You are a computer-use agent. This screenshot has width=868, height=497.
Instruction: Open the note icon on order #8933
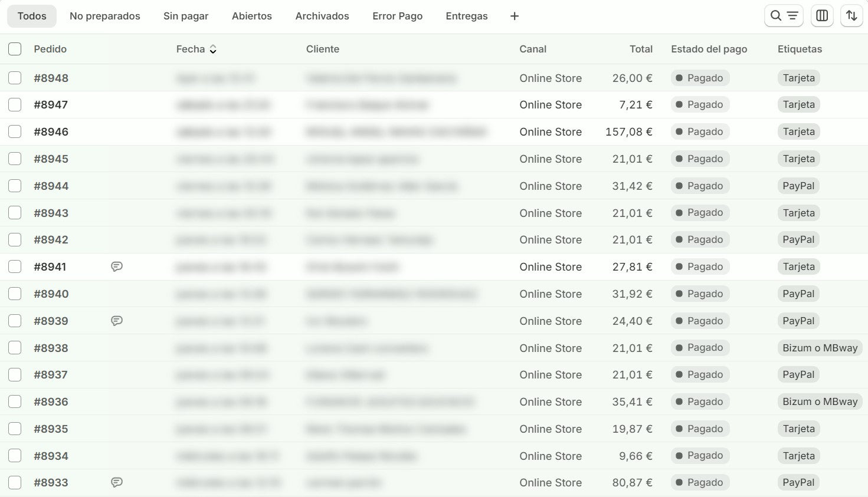(x=117, y=483)
